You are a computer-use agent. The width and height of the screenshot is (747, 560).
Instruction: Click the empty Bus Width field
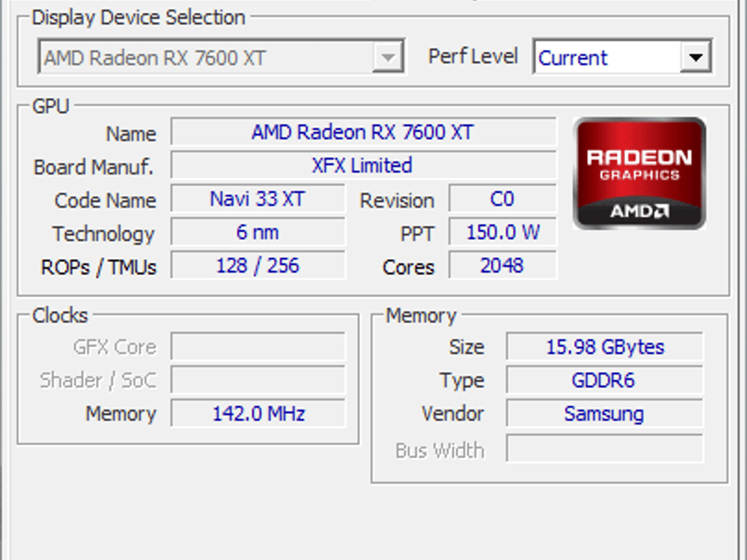605,448
